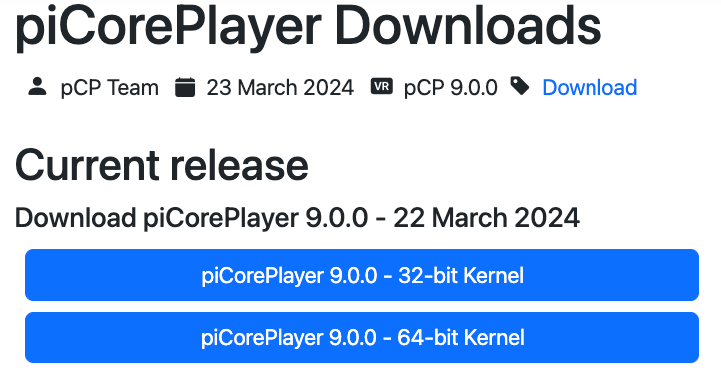Click the pCP 9.0.0 version label

[451, 87]
